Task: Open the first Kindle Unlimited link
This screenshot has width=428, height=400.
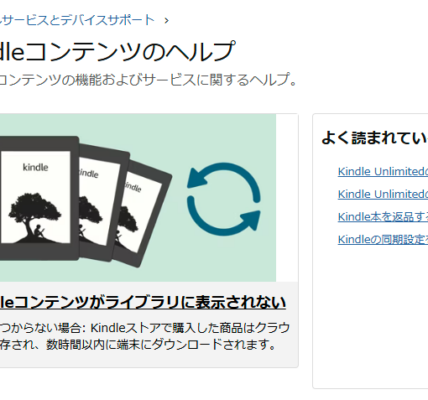Action: pos(383,171)
